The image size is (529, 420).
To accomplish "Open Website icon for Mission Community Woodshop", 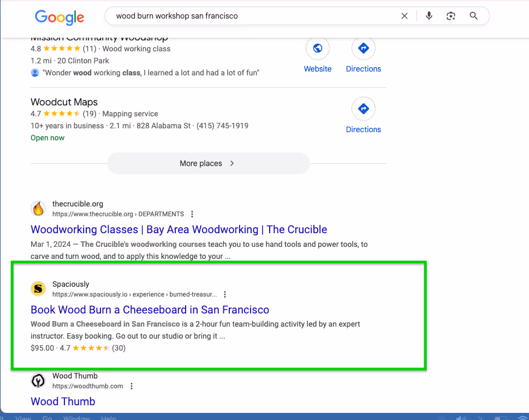I will (x=318, y=48).
